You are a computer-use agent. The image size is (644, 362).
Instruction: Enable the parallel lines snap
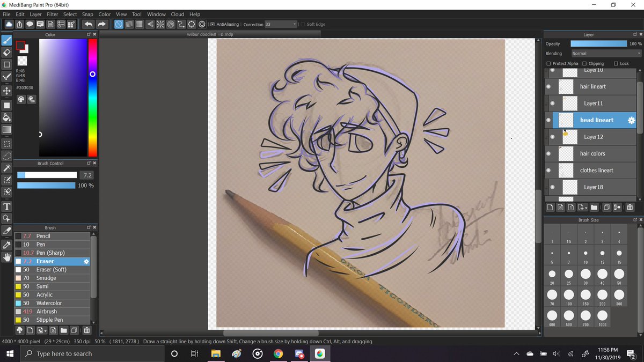129,24
